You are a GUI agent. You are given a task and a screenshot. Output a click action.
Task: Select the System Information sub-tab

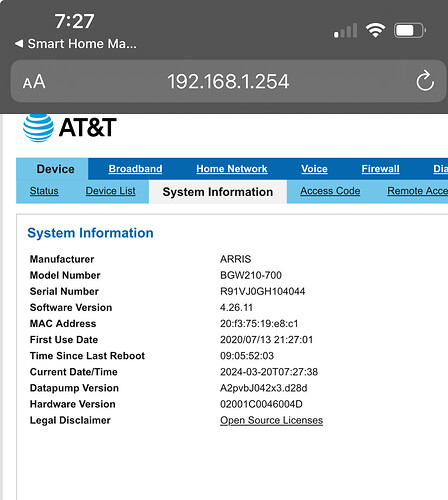218,192
